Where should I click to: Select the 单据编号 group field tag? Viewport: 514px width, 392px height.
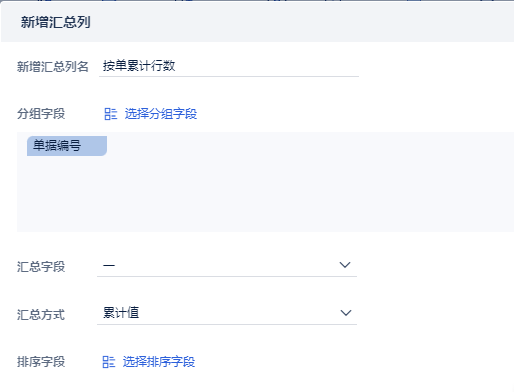click(67, 146)
